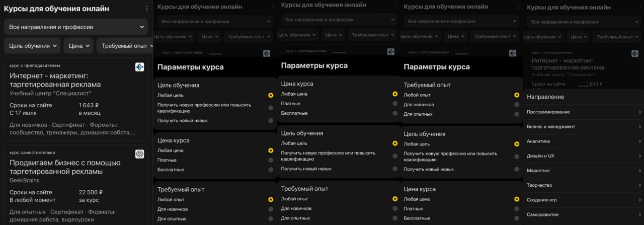This screenshot has height=225, width=644.
Task: Click the arrow icon next to Саморазвитие
Action: [x=639, y=214]
